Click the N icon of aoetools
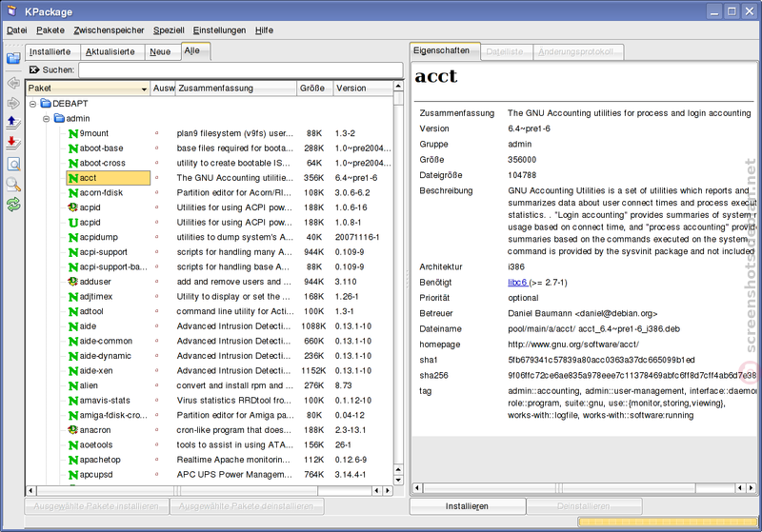The height and width of the screenshot is (532, 762). click(73, 445)
